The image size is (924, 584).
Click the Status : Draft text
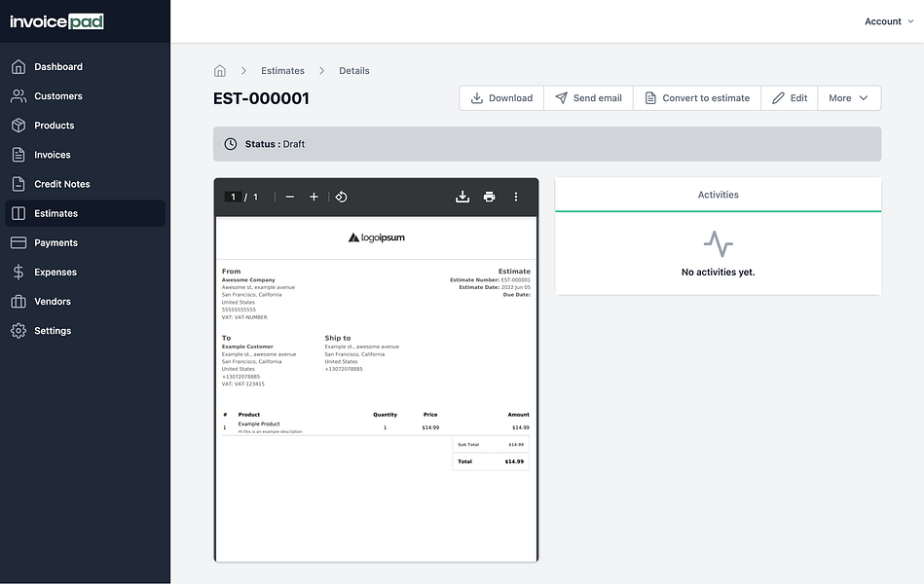(275, 144)
